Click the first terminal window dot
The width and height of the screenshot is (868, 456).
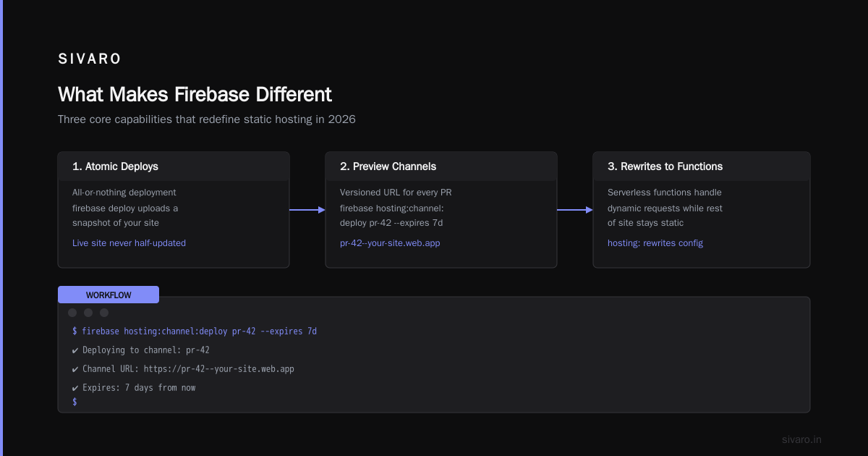[x=72, y=313]
